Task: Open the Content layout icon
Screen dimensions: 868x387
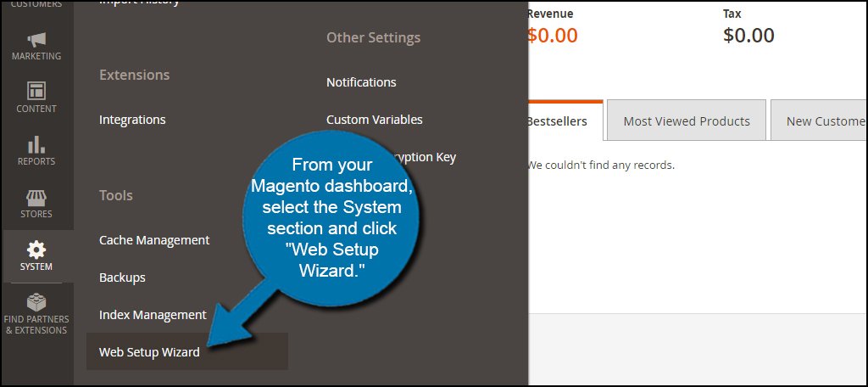Action: coord(36,90)
